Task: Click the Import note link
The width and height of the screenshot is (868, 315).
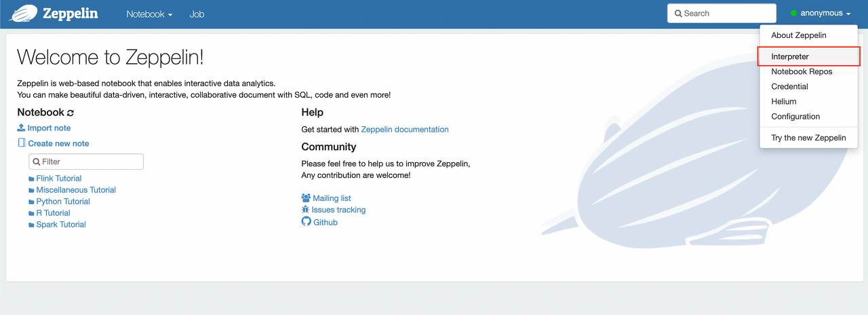Action: (49, 128)
